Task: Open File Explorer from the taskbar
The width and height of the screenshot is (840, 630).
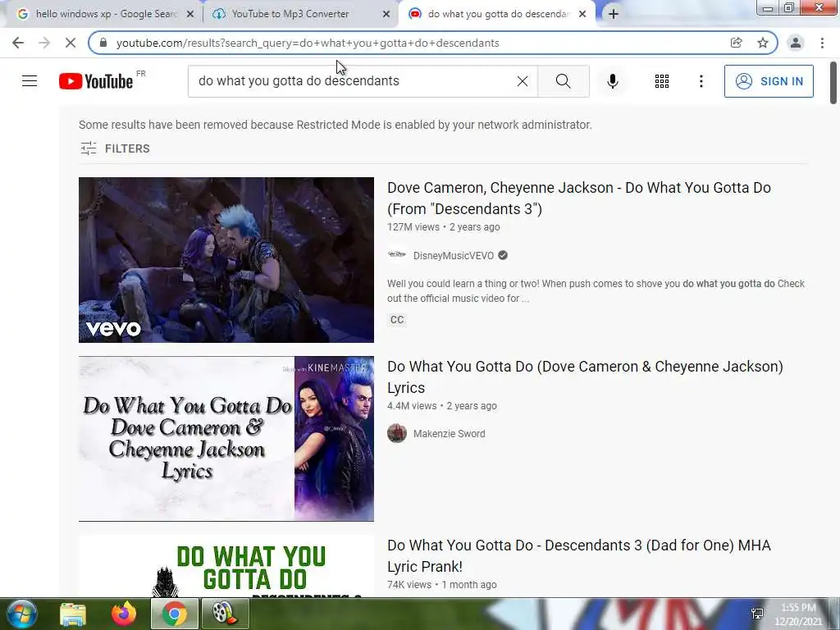Action: point(73,614)
